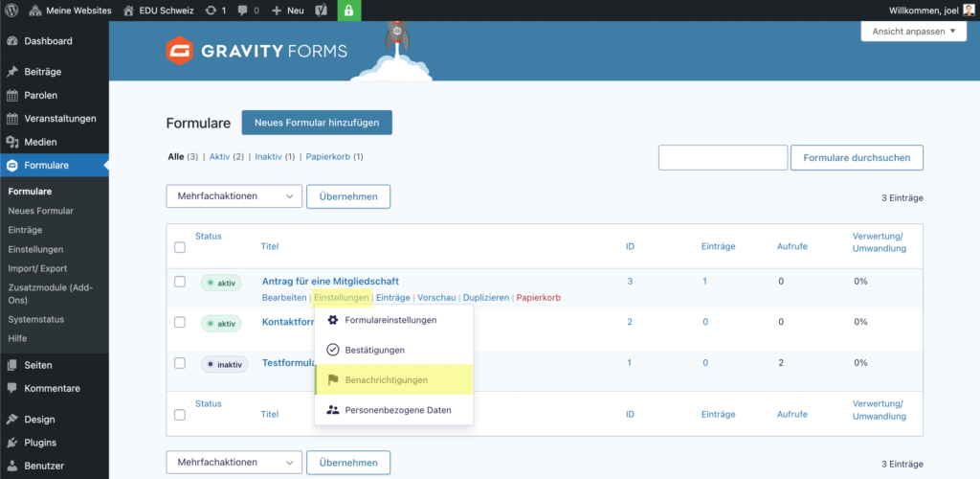Click the green lock icon in admin bar

pos(348,11)
